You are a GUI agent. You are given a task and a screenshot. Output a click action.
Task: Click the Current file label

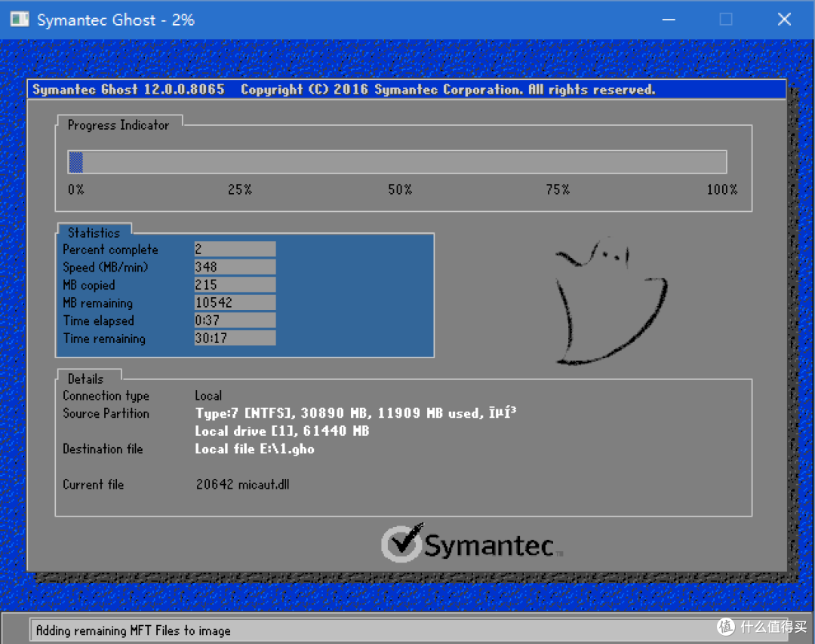click(94, 485)
